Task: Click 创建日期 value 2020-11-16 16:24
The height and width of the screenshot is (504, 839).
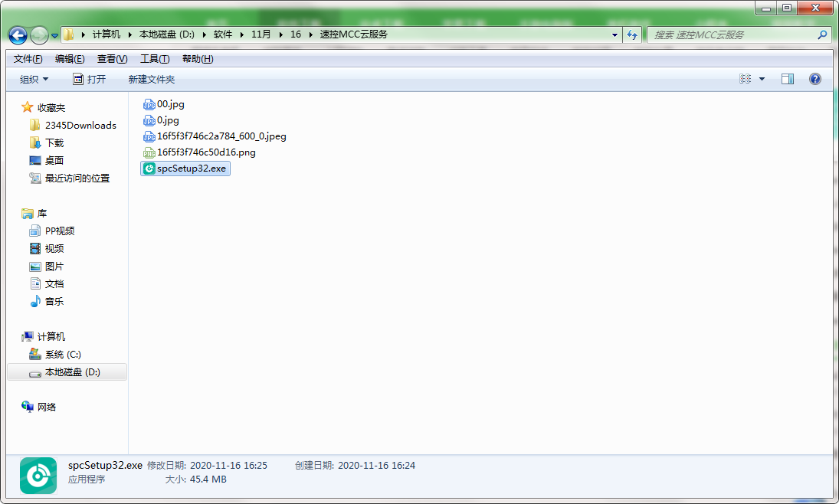Action: 376,466
